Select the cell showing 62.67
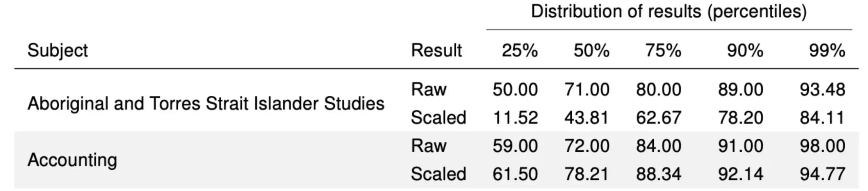The width and height of the screenshot is (868, 191). [x=658, y=118]
